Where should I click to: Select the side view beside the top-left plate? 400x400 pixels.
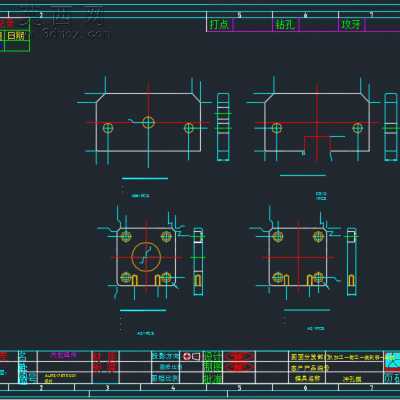click(x=223, y=127)
